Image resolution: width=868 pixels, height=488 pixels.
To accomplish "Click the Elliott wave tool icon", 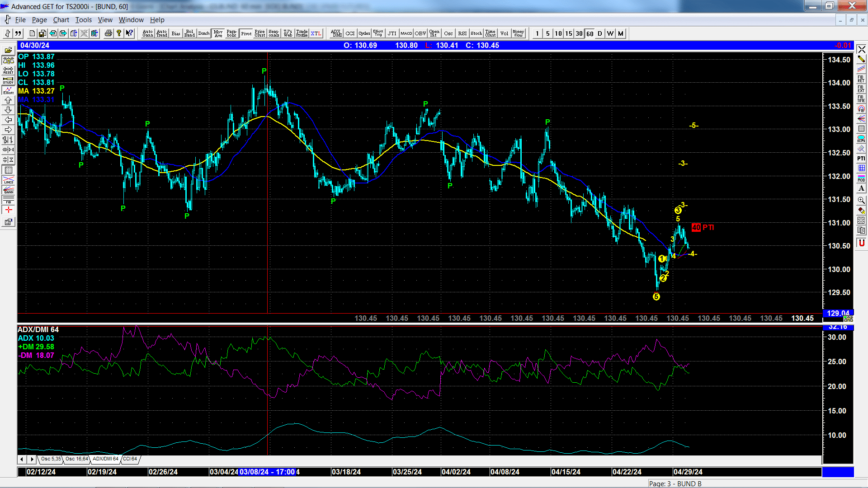I will tap(8, 90).
